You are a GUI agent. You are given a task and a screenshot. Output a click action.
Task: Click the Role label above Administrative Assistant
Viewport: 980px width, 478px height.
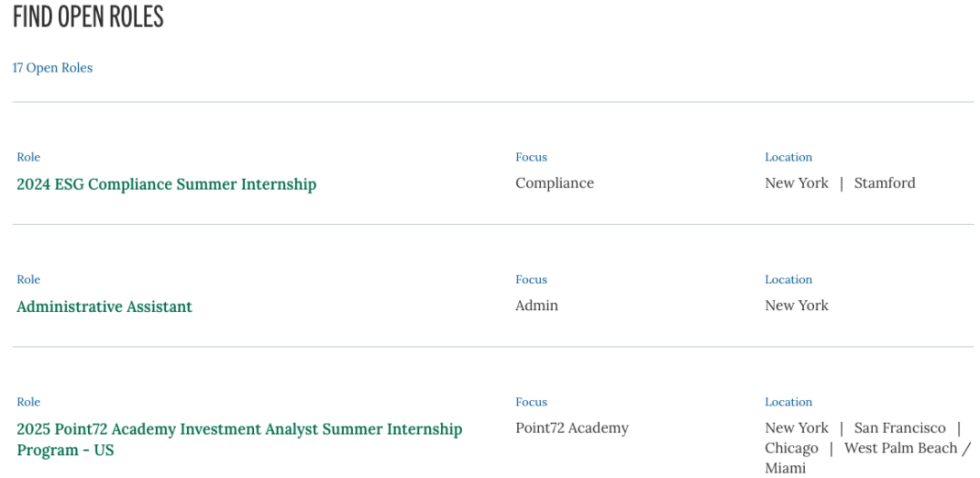pos(28,279)
